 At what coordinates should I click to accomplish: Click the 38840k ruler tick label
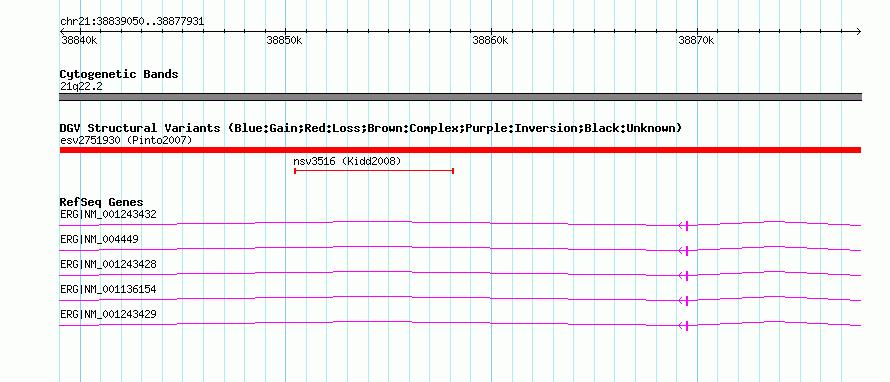point(78,40)
